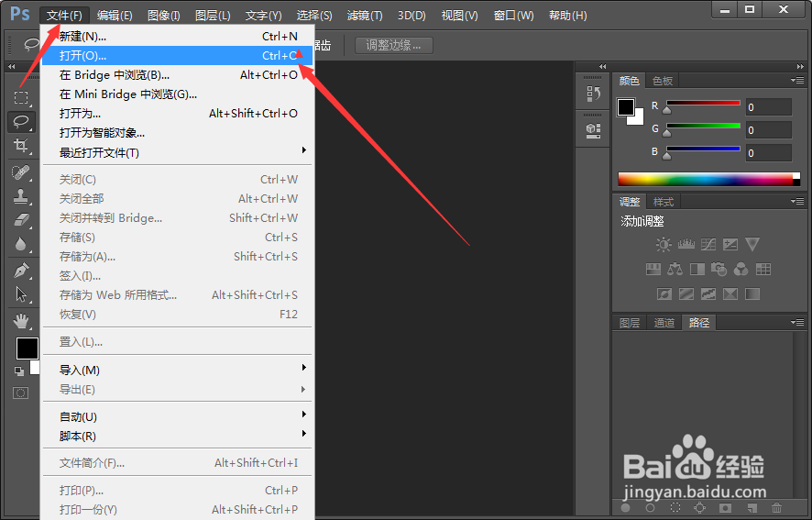Choose 在 Mini Bridge 中浏览(G)...
Image resolution: width=812 pixels, height=520 pixels.
coord(177,94)
